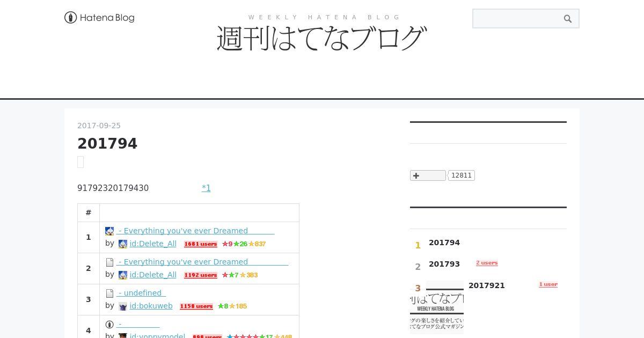Open the 1192 users bookmark count
The image size is (644, 338).
pos(201,275)
